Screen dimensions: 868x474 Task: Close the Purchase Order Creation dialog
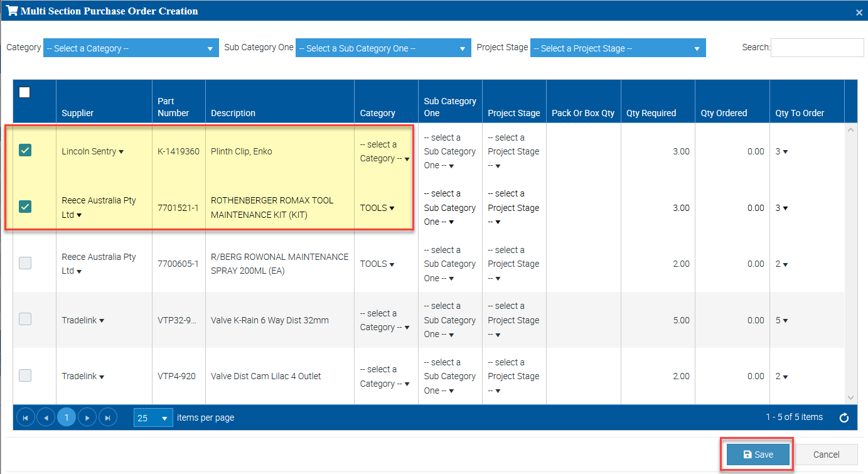859,12
